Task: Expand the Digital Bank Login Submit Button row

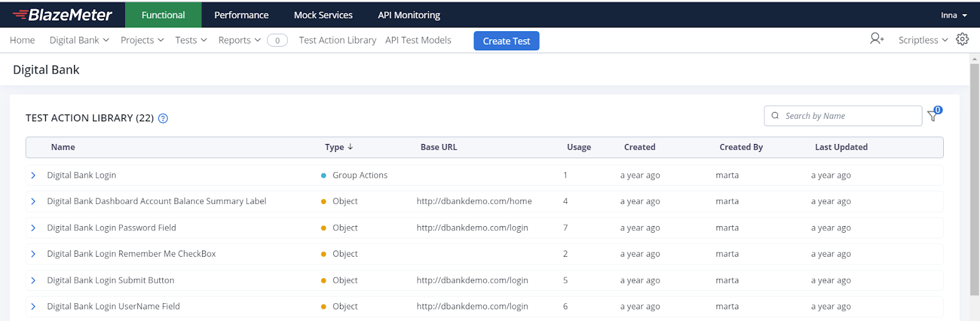Action: (x=34, y=281)
